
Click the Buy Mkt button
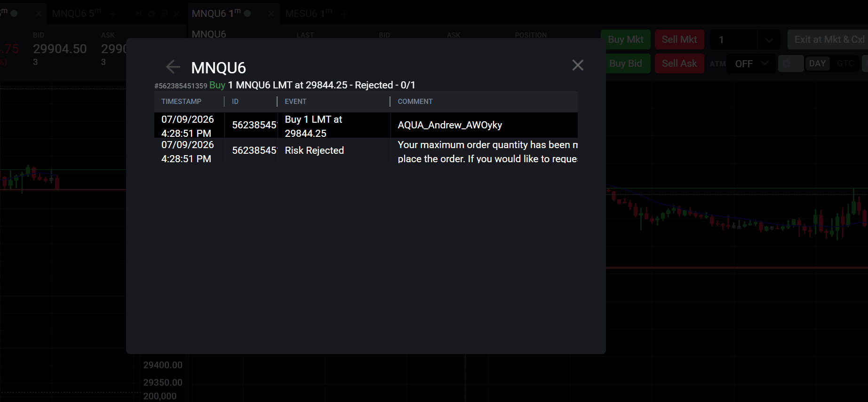tap(626, 39)
